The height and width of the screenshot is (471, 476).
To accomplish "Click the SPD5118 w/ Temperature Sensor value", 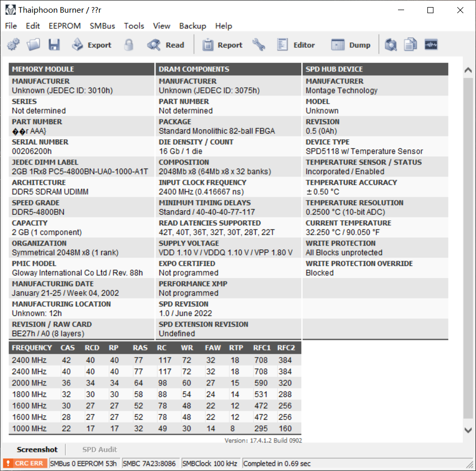I will point(364,151).
